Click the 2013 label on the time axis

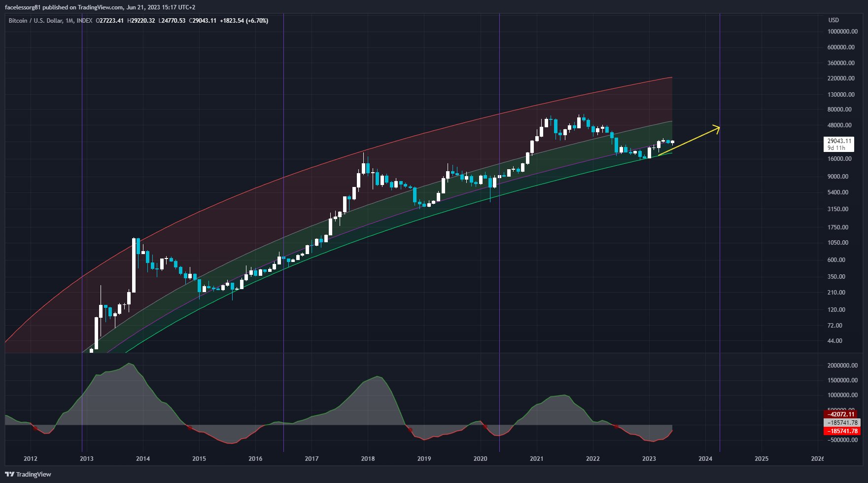pyautogui.click(x=87, y=459)
